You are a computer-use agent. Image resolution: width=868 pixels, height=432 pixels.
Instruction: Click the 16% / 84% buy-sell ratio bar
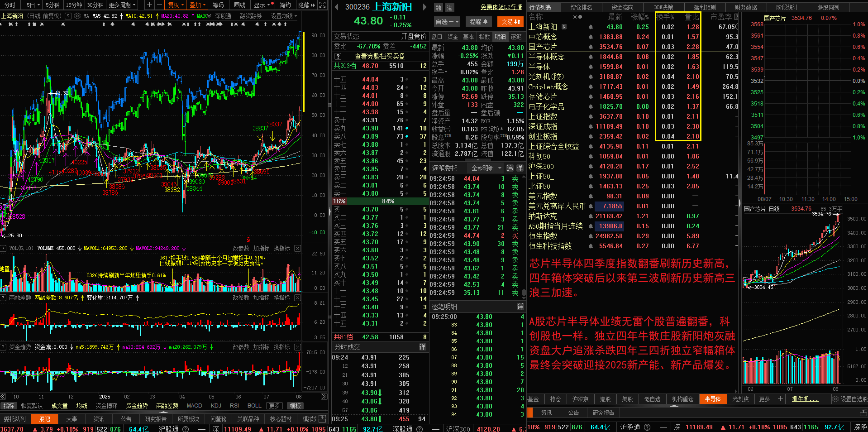click(379, 201)
